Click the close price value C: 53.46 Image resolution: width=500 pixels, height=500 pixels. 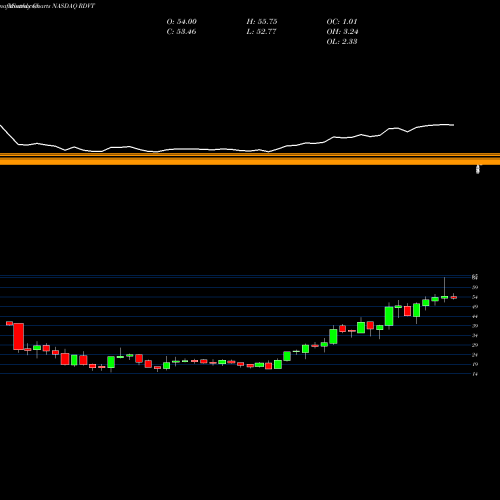(181, 32)
